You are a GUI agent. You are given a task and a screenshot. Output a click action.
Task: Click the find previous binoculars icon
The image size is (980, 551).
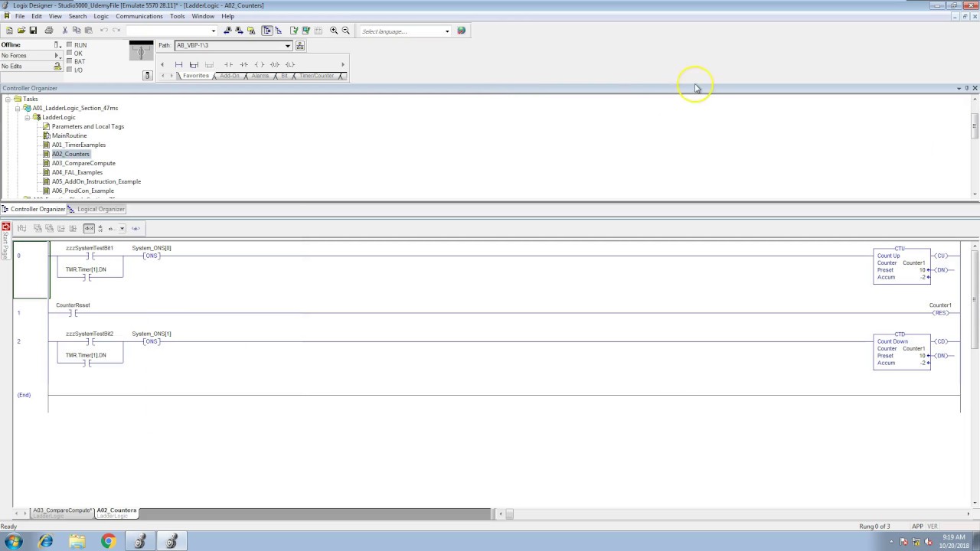click(227, 31)
